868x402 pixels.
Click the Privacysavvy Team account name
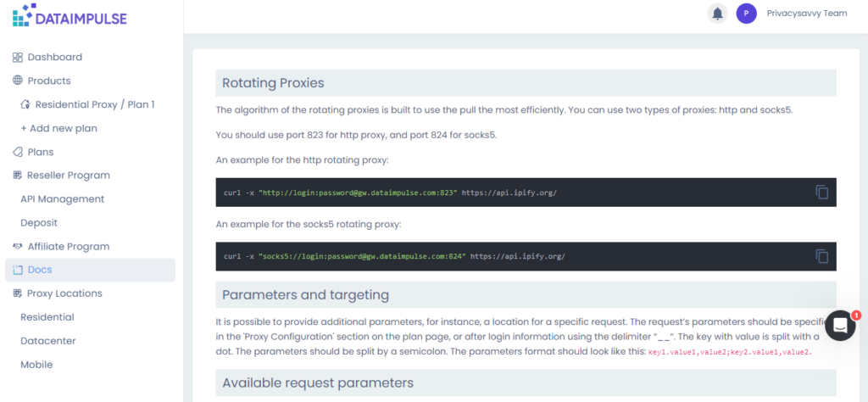pos(806,14)
